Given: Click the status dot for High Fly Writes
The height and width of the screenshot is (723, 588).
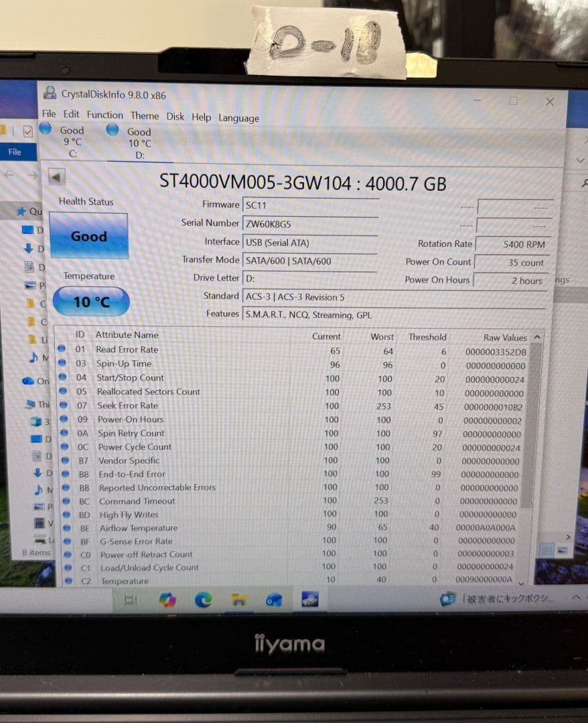Looking at the screenshot, I should click(x=67, y=514).
